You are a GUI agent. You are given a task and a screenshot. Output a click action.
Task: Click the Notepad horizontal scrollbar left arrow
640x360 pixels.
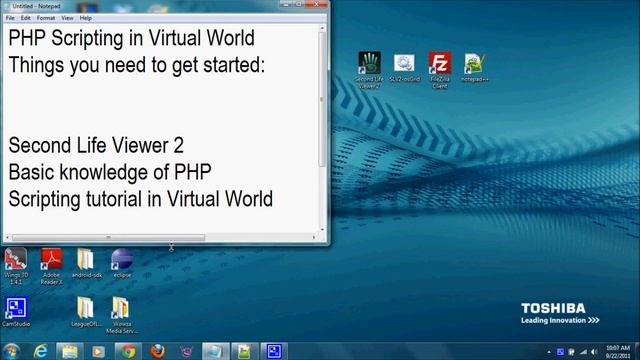[x=7, y=237]
